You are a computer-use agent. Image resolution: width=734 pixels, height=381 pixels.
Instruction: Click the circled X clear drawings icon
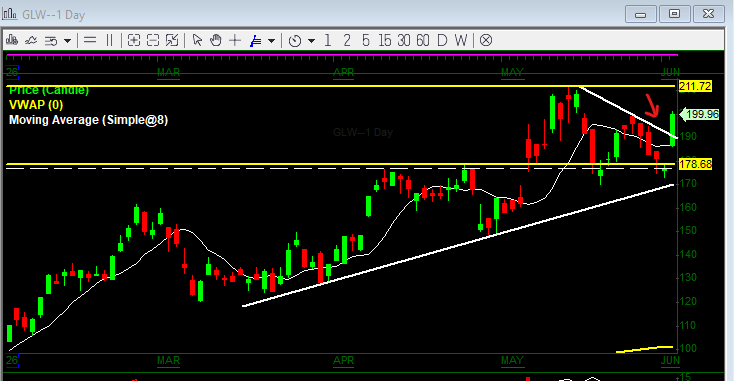click(x=486, y=41)
